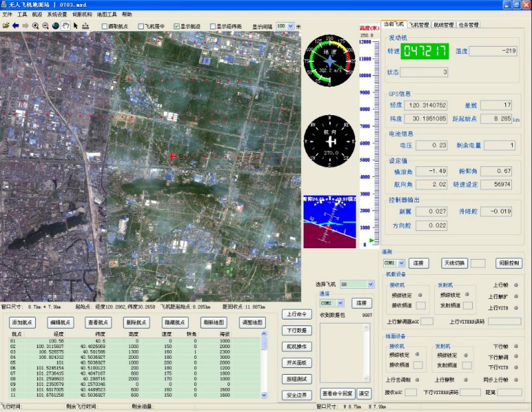Image resolution: width=532 pixels, height=412 pixels.
Task: Click the blue back arrow icon
Action: coord(16,26)
